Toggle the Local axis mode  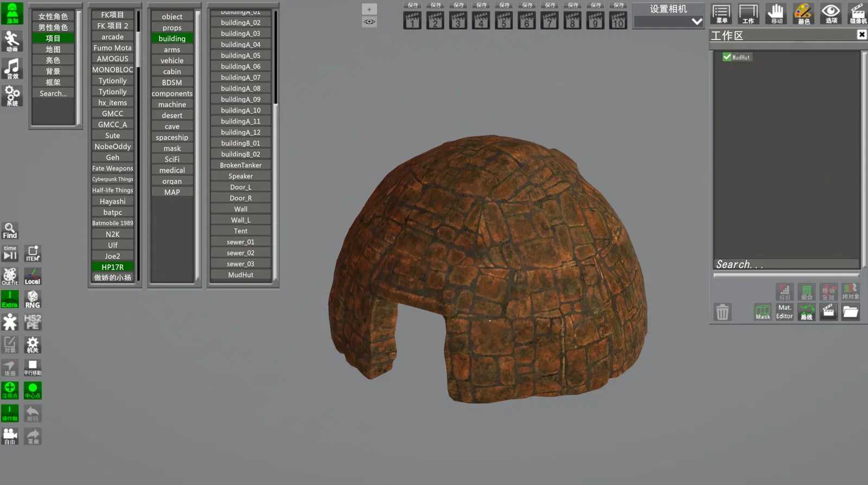[x=33, y=276]
